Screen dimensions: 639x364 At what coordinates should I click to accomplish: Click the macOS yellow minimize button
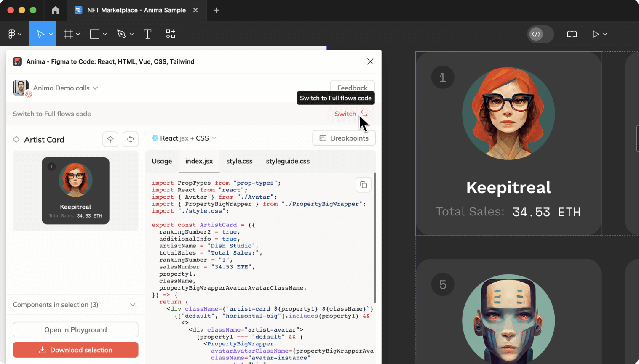pyautogui.click(x=22, y=10)
